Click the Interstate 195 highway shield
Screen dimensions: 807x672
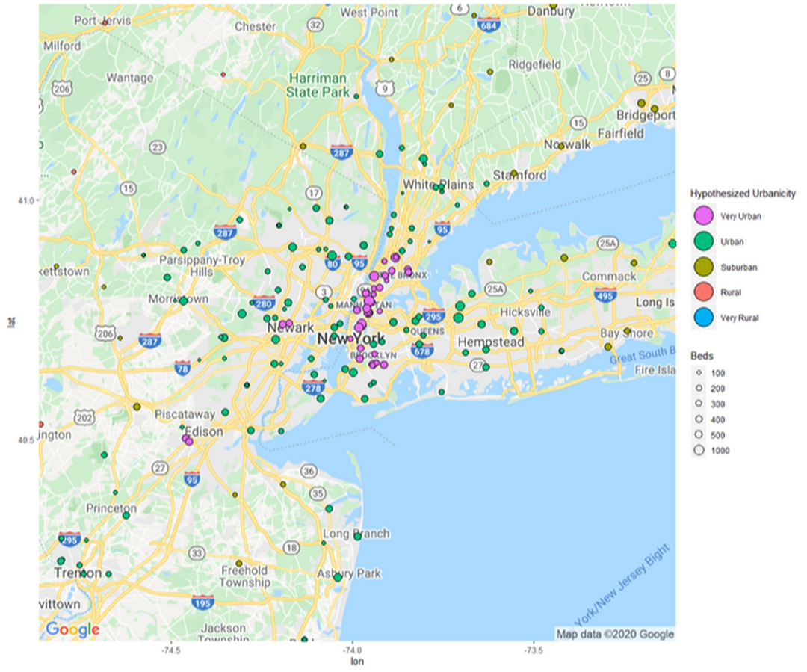202,602
